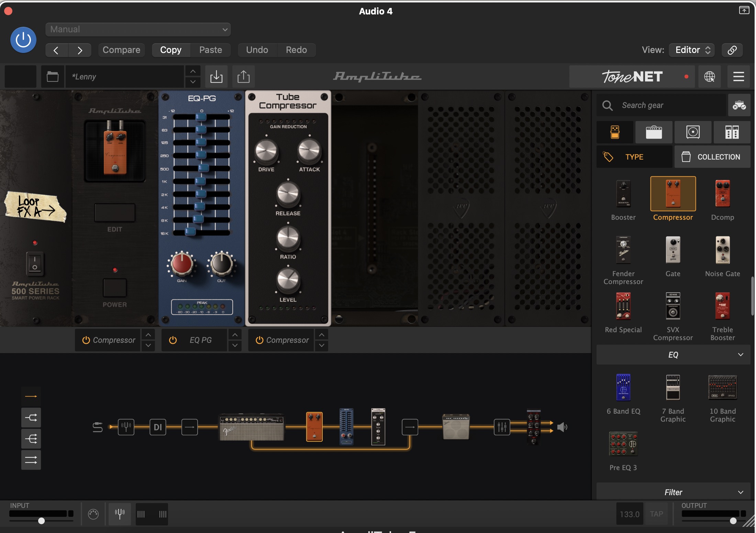The height and width of the screenshot is (533, 756).
Task: Select the amplifier gear tab
Action: [654, 132]
